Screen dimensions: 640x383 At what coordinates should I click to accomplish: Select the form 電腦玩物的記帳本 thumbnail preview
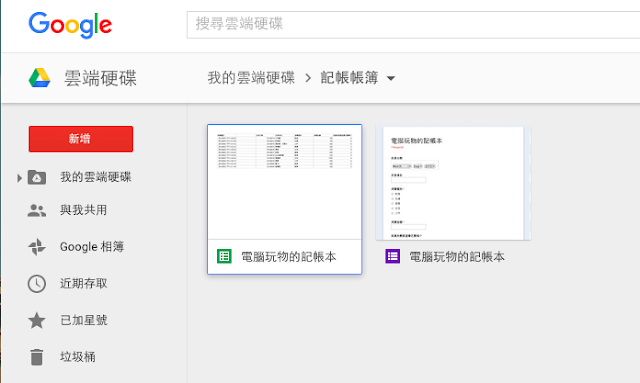tap(453, 183)
